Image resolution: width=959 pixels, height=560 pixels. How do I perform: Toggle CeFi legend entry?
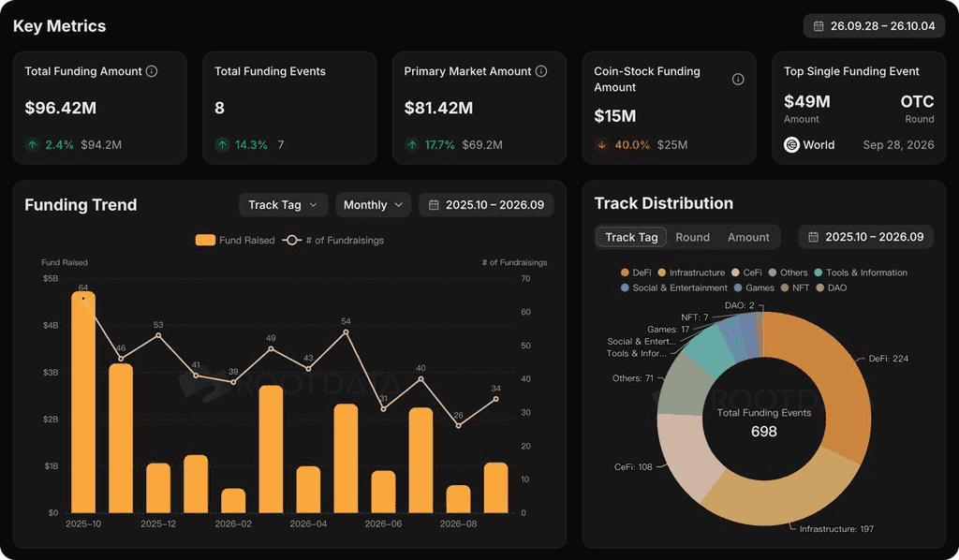click(746, 273)
